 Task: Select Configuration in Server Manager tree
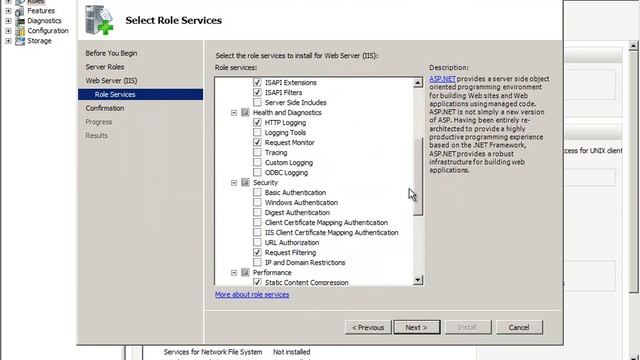click(x=48, y=31)
